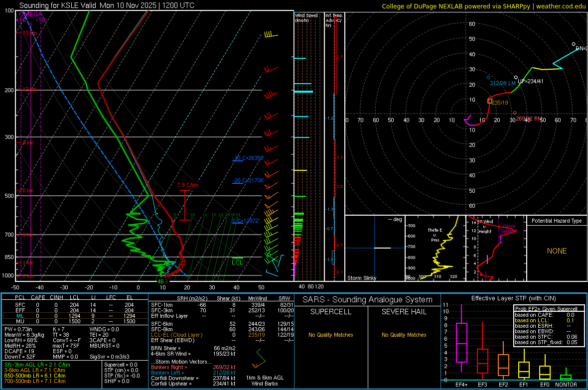Click the Storm Slinky panel label

coord(361,278)
